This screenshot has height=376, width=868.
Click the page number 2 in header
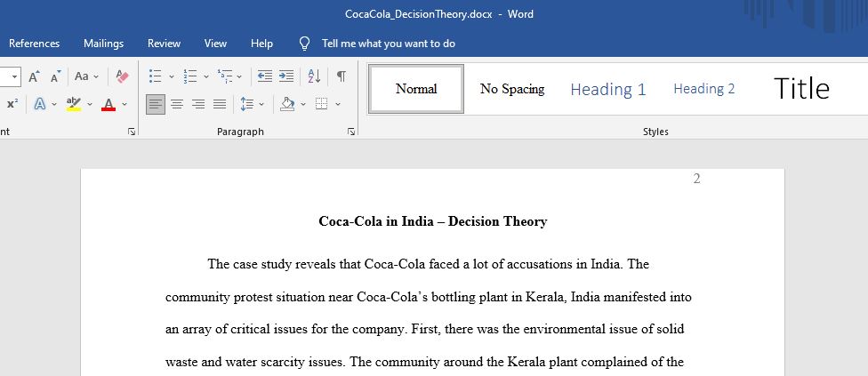point(697,179)
